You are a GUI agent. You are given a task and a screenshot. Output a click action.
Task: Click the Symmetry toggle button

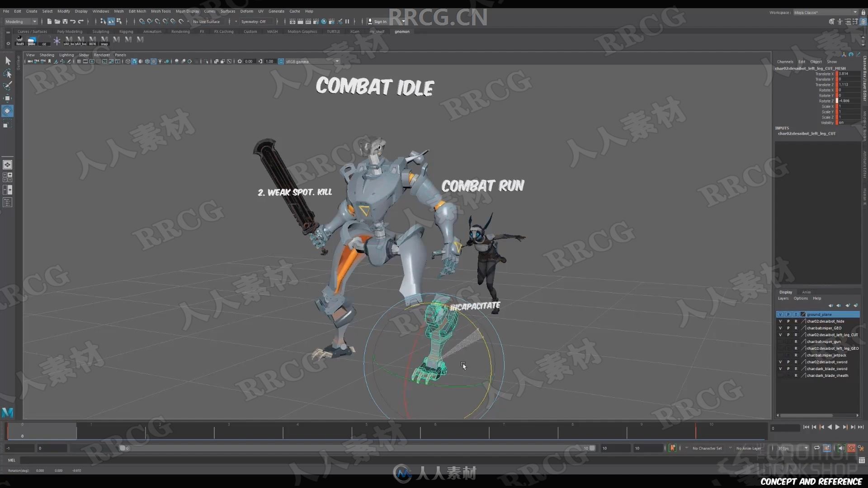(x=253, y=21)
